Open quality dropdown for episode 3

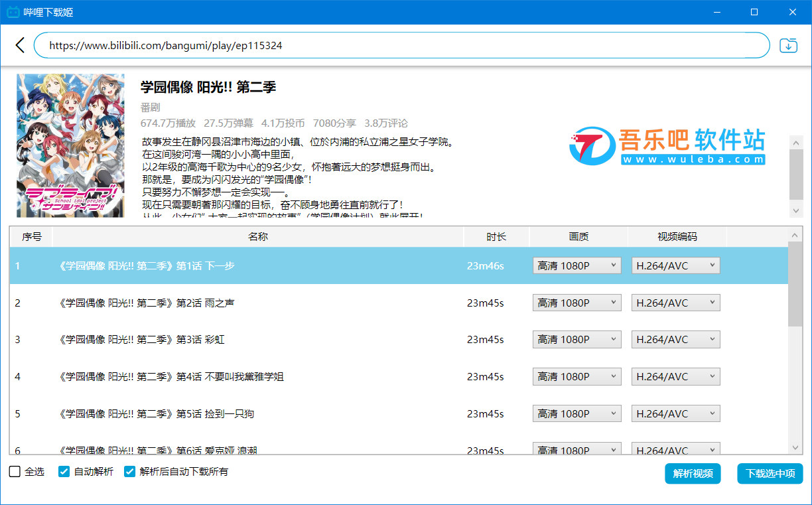[577, 339]
